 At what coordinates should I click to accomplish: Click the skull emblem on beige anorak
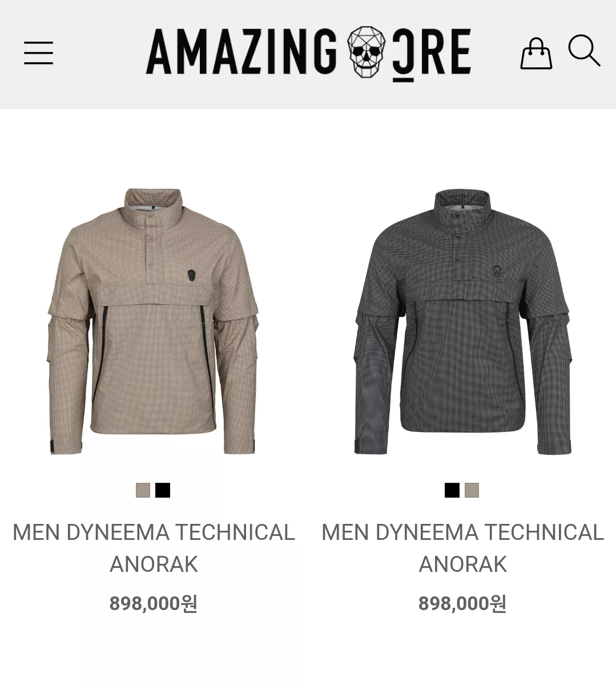point(191,276)
